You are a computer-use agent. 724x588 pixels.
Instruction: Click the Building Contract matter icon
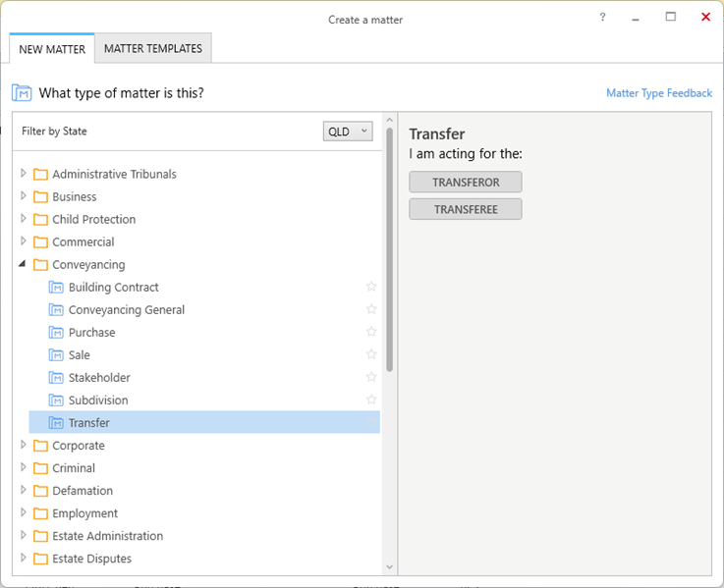coord(56,288)
